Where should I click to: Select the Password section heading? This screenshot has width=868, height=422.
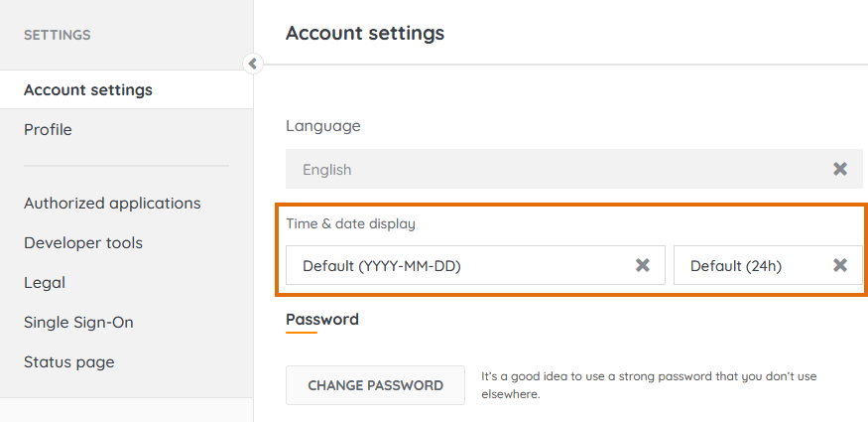pyautogui.click(x=322, y=320)
